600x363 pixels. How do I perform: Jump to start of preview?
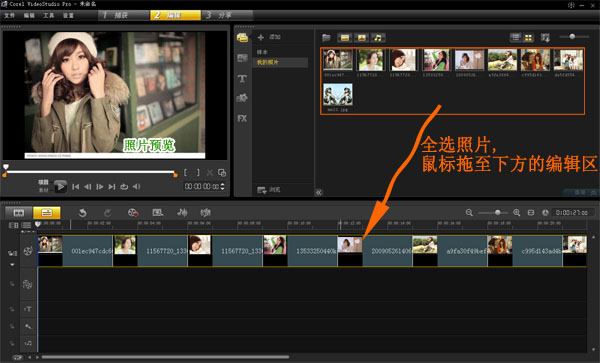(x=76, y=187)
